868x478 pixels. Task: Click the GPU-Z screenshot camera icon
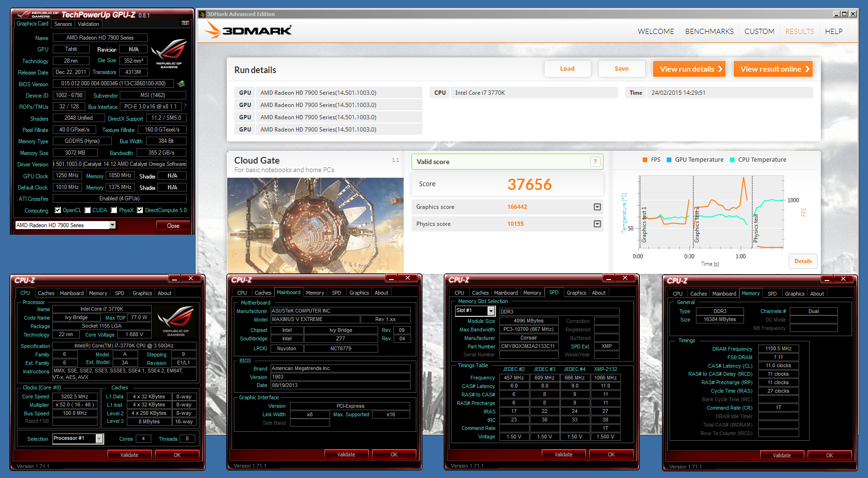point(185,23)
